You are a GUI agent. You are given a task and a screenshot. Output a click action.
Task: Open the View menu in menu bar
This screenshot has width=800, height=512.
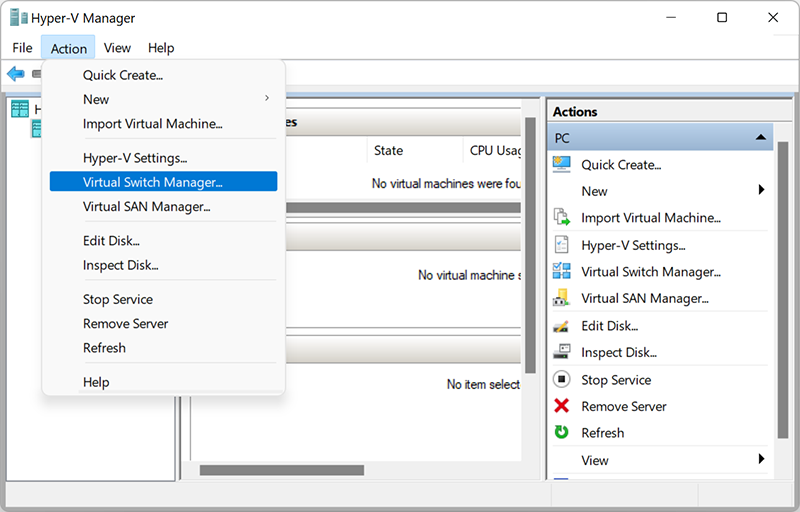pyautogui.click(x=117, y=48)
